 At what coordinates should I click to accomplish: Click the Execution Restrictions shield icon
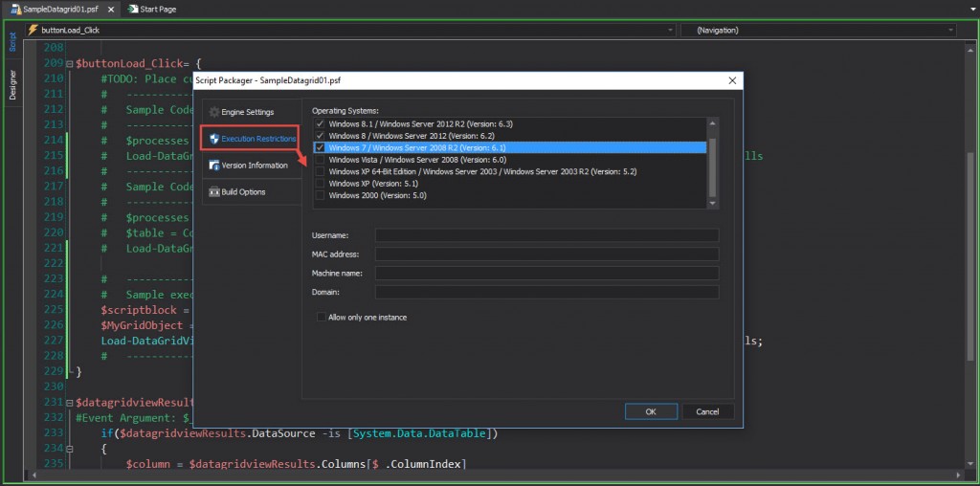coord(214,139)
